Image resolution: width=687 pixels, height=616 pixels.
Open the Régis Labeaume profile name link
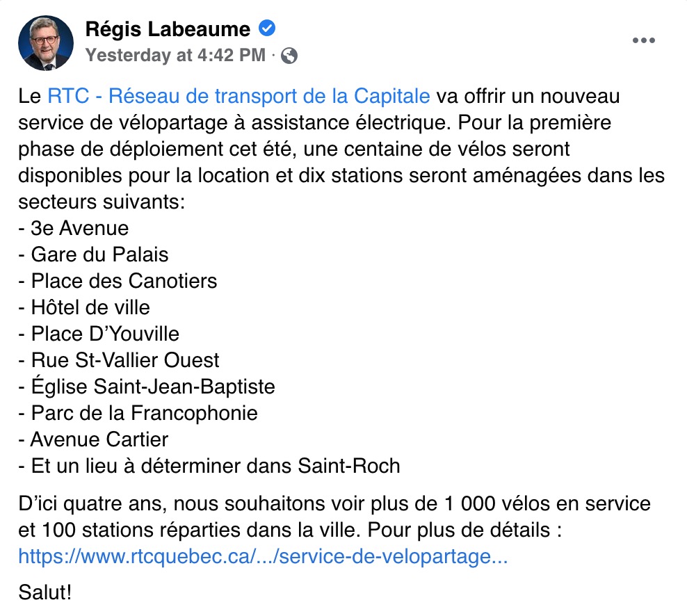point(168,29)
